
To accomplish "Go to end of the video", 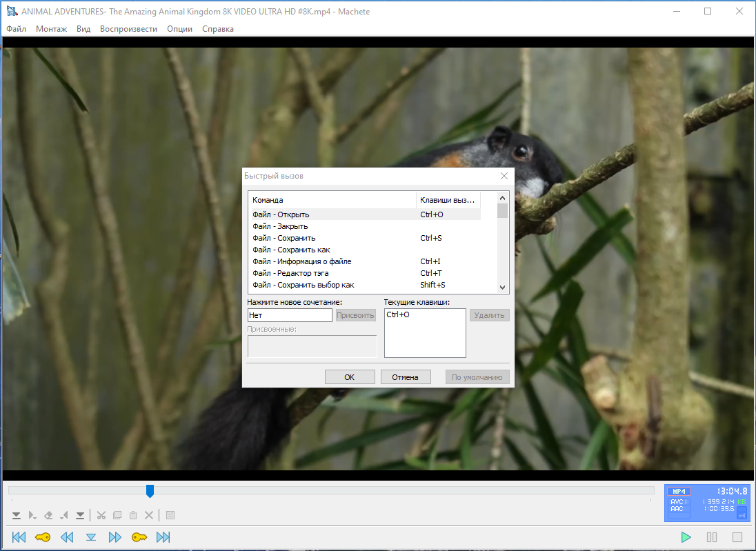I will click(x=163, y=537).
